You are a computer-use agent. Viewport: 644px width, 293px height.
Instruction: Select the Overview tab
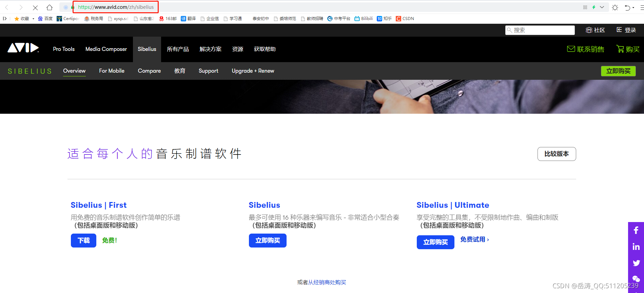(x=74, y=71)
